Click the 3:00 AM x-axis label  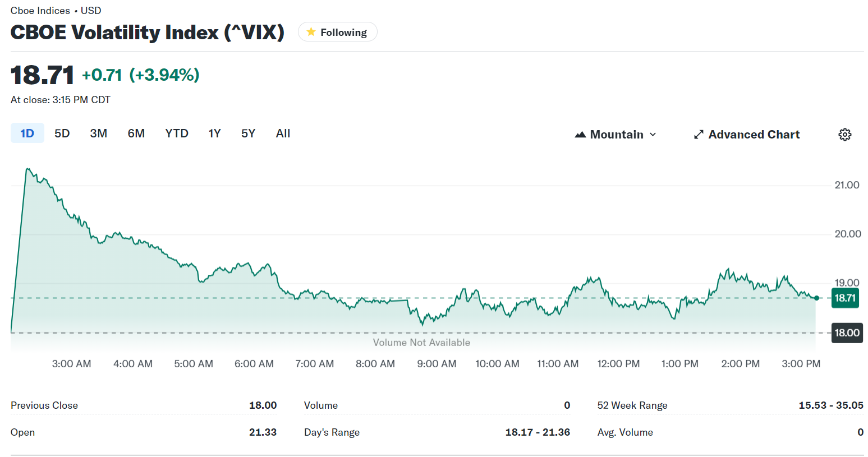click(71, 364)
